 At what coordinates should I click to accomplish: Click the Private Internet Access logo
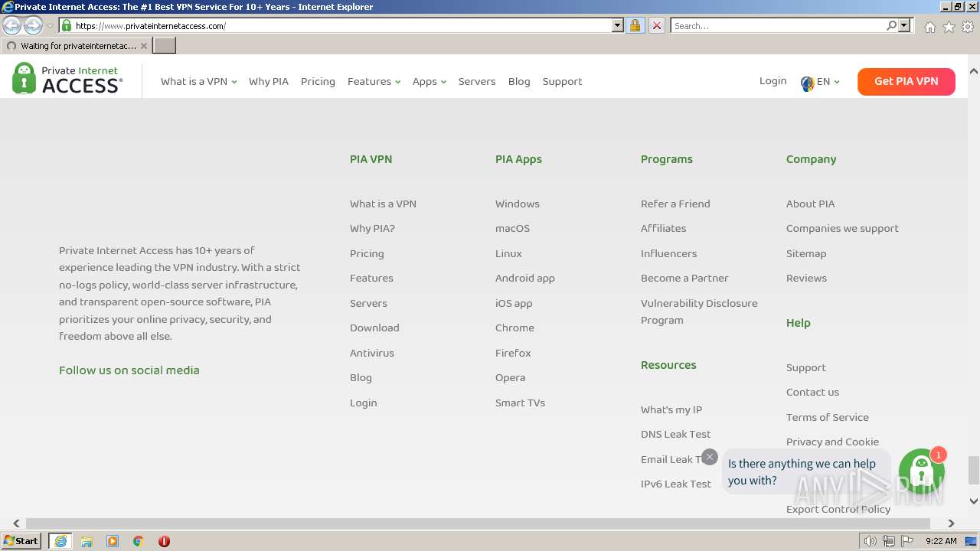pyautogui.click(x=67, y=79)
